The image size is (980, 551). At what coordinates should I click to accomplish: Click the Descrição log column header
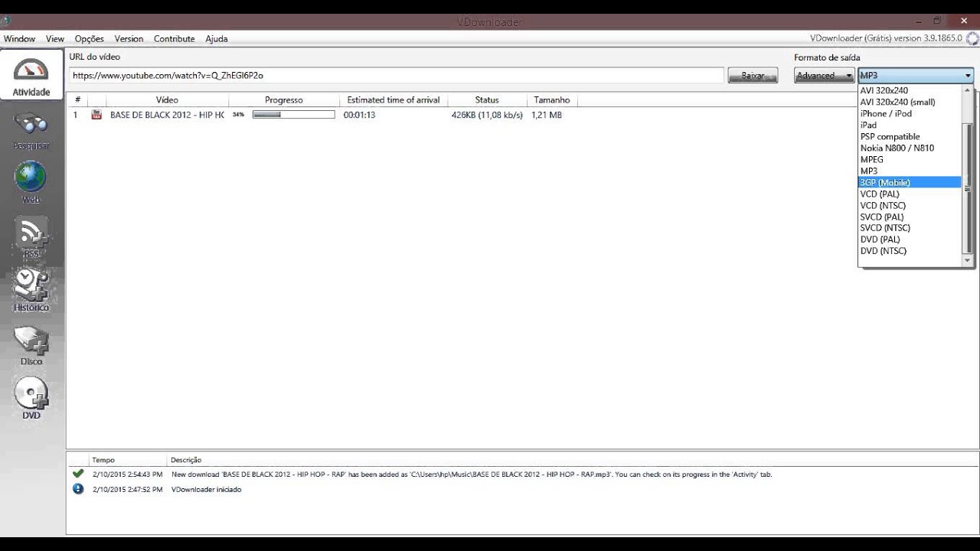[x=186, y=460]
